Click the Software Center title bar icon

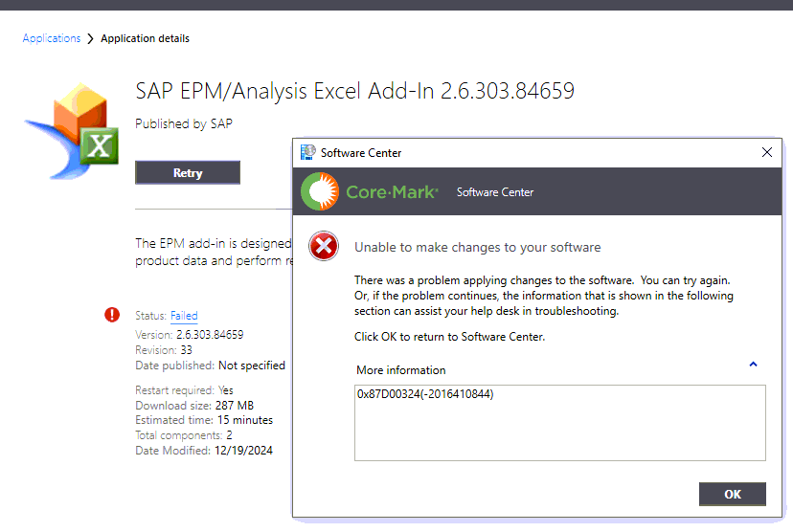pyautogui.click(x=307, y=152)
